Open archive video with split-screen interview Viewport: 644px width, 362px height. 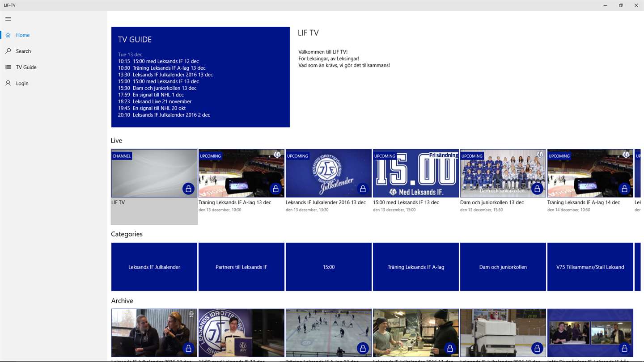pos(590,333)
